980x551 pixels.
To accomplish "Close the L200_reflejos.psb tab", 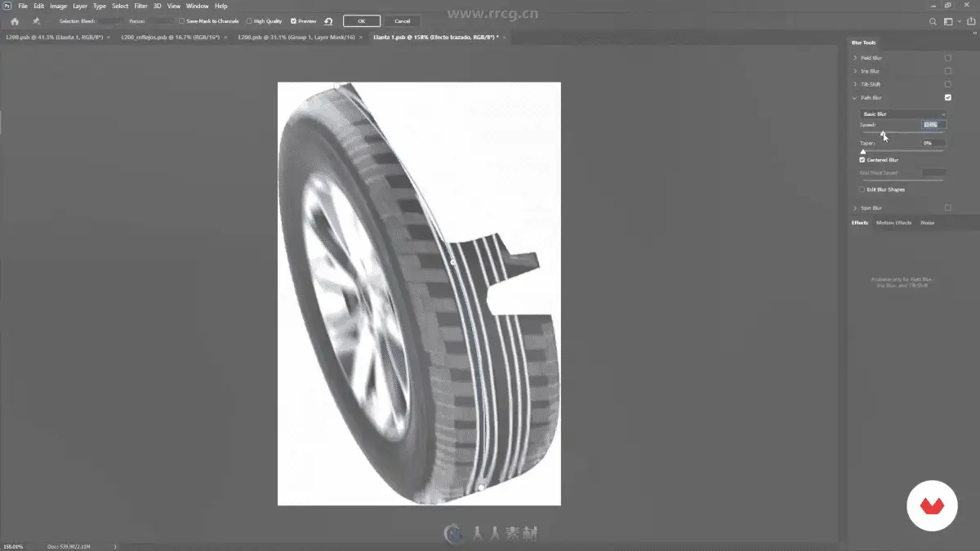I will click(x=225, y=38).
